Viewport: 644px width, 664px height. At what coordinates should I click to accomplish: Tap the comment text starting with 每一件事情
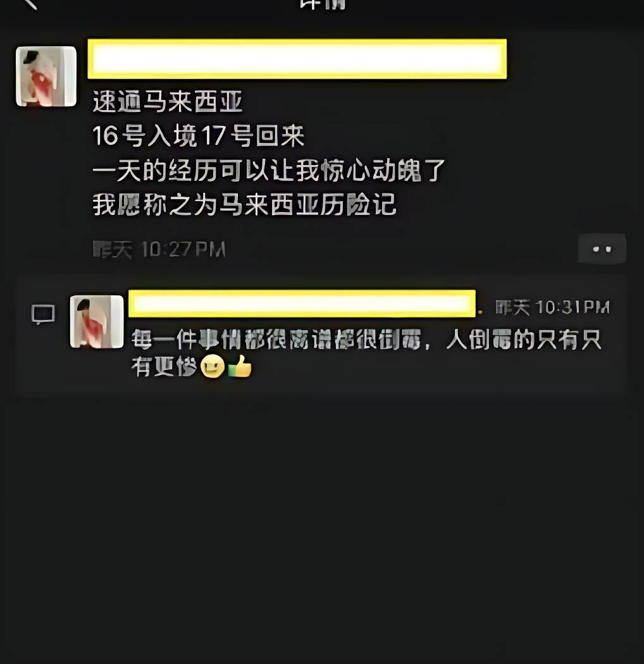pyautogui.click(x=366, y=353)
